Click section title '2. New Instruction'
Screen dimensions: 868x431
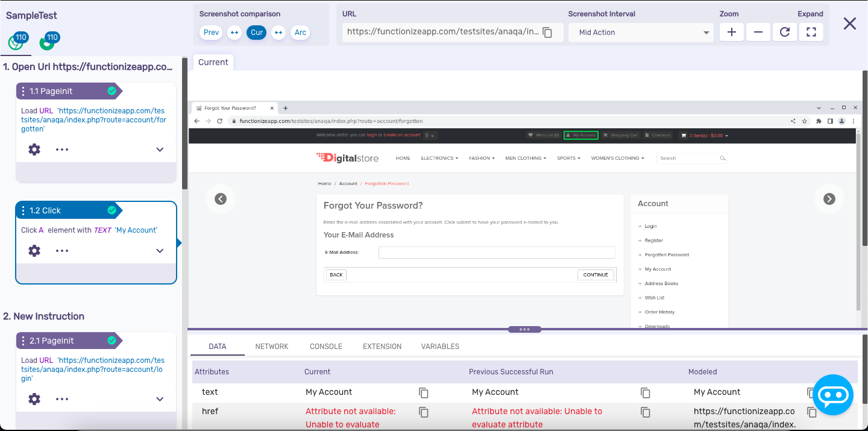pyautogui.click(x=44, y=316)
